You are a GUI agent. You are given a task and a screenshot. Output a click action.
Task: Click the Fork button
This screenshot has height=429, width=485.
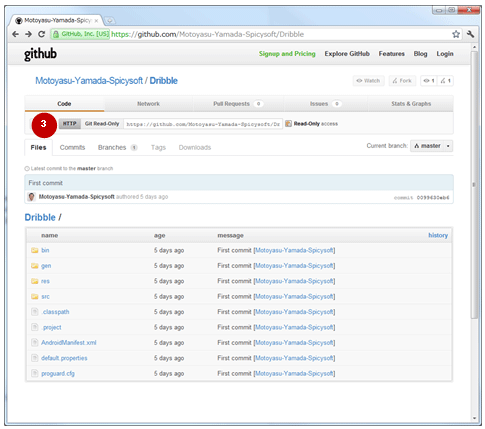click(402, 81)
